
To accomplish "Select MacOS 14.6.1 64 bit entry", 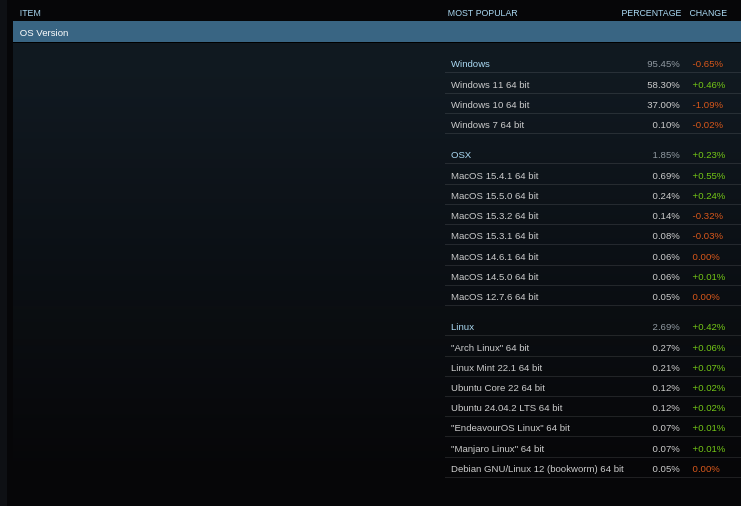I will point(593,257).
